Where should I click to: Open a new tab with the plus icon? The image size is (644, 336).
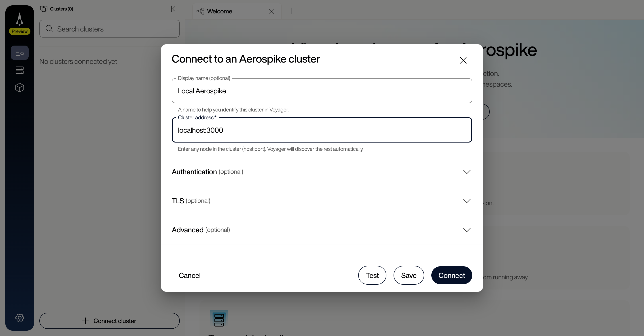(x=291, y=11)
